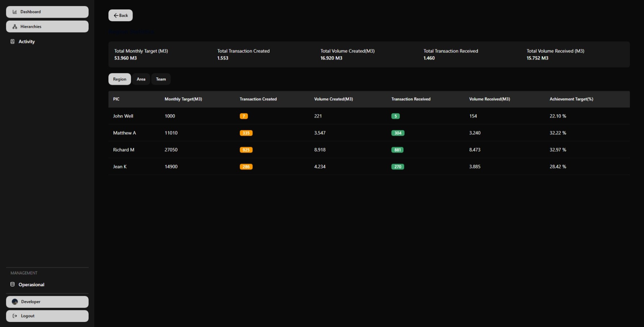Click the Back arrow icon

pos(116,15)
